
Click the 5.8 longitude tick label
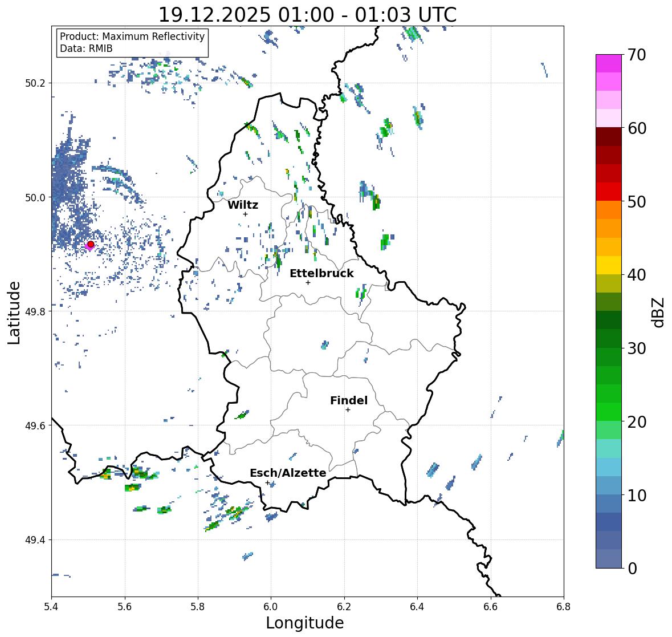(198, 607)
